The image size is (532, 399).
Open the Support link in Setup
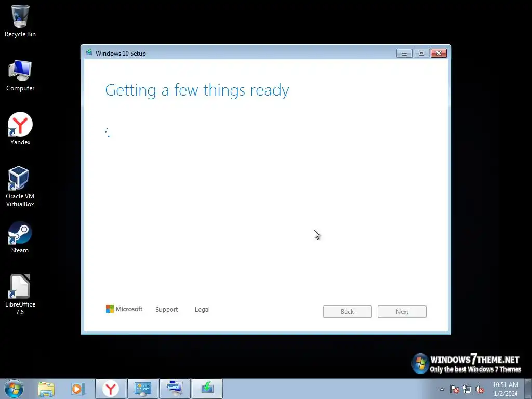[167, 310]
